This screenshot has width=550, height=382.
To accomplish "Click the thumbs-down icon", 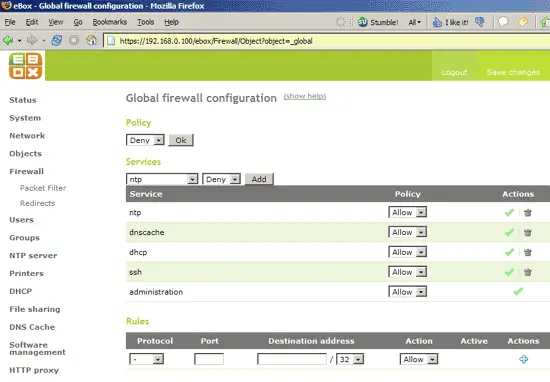I will 480,22.
